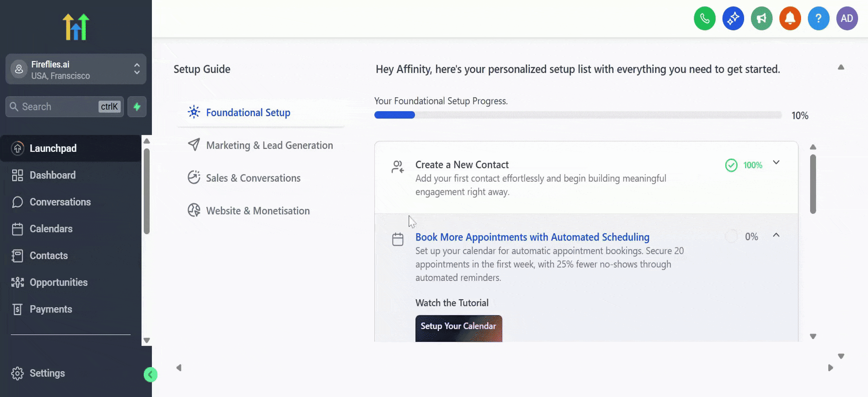Open the orange notifications bell
868x397 pixels.
coord(790,19)
